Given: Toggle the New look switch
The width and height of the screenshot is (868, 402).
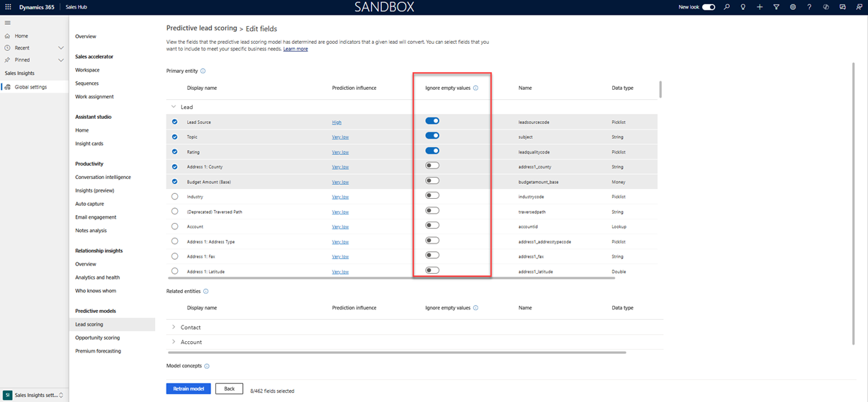Looking at the screenshot, I should [709, 6].
